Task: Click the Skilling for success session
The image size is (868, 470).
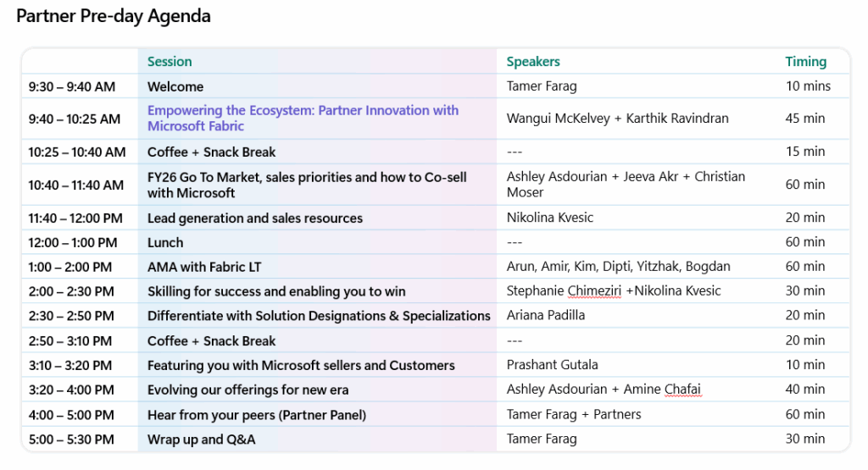Action: (276, 291)
